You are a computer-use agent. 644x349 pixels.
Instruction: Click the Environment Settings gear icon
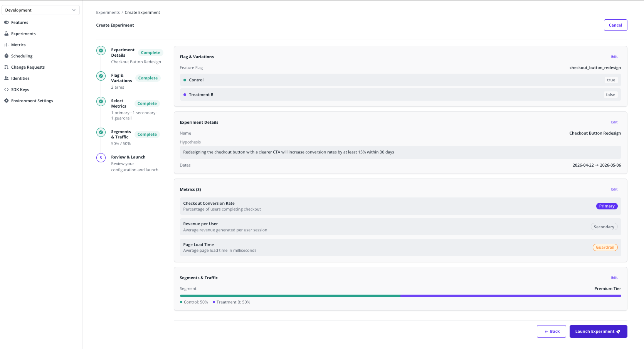pos(7,101)
